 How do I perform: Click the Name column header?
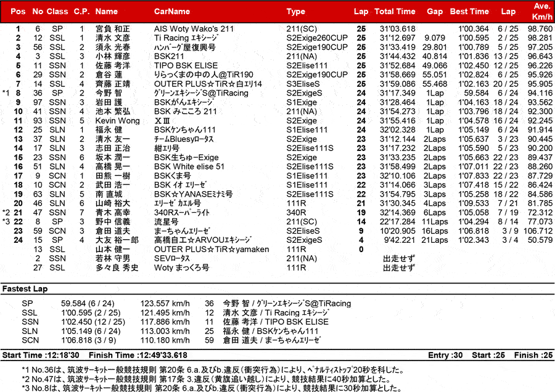point(106,11)
